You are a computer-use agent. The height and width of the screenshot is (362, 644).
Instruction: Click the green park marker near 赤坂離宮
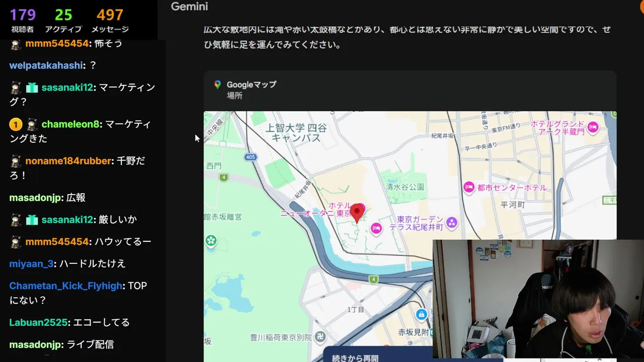(211, 241)
